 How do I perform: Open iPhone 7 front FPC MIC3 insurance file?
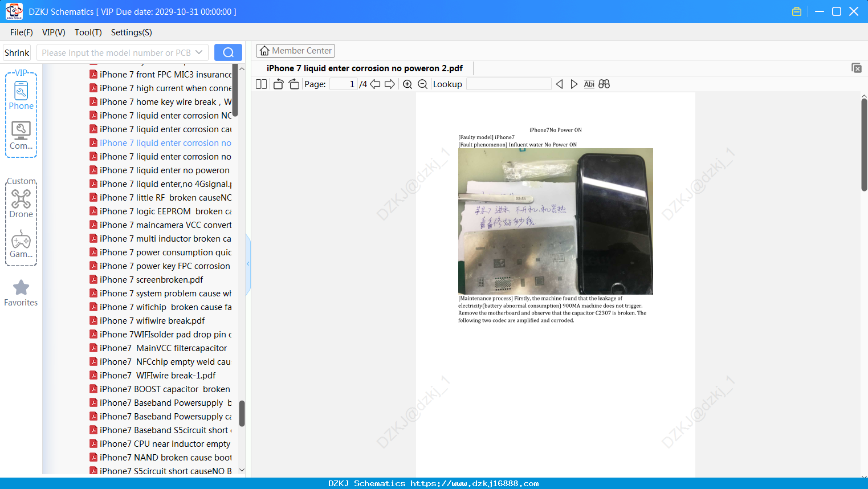tap(165, 74)
